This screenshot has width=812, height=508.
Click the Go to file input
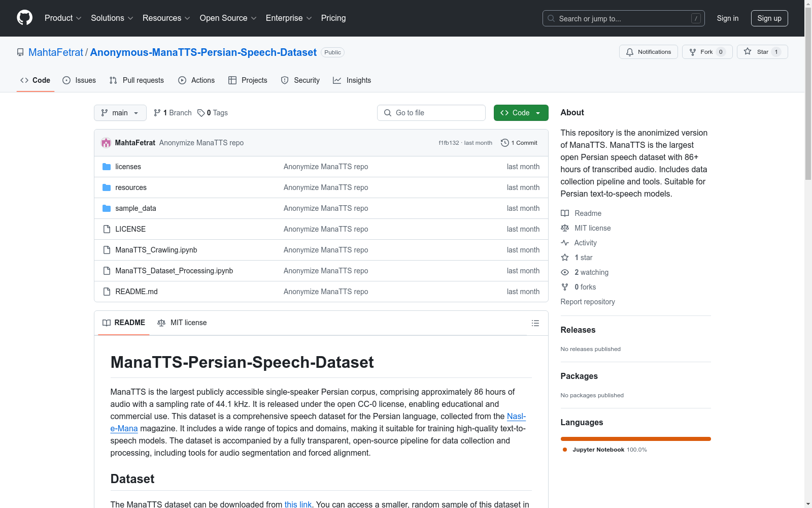(431, 113)
